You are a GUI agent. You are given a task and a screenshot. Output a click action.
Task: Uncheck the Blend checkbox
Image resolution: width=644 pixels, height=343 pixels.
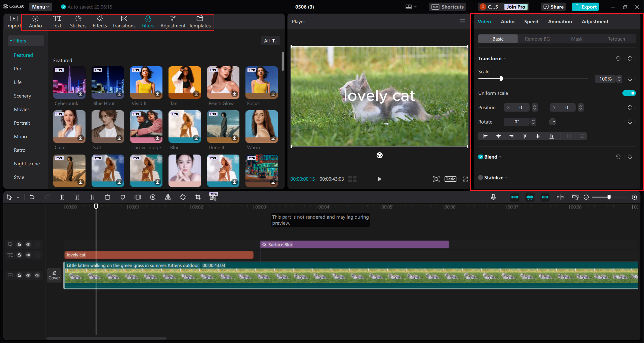tap(480, 157)
